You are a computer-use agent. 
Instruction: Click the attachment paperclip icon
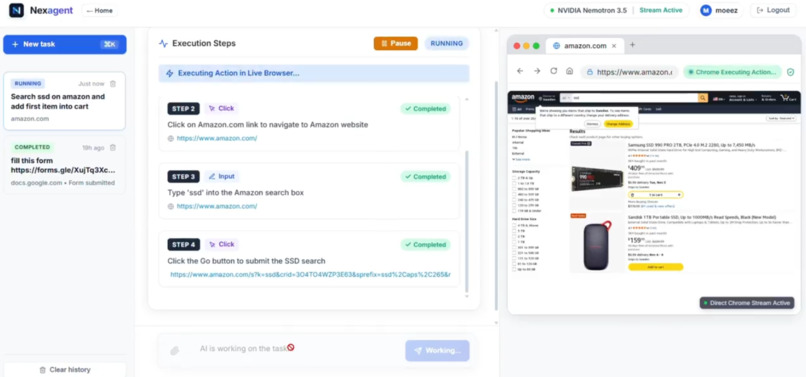(175, 350)
